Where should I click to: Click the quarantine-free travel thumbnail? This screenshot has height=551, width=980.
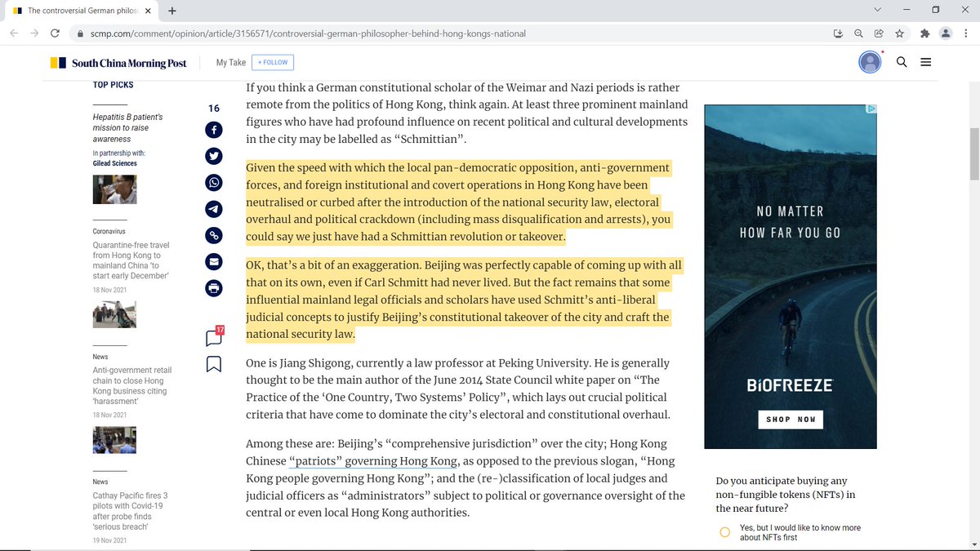114,314
